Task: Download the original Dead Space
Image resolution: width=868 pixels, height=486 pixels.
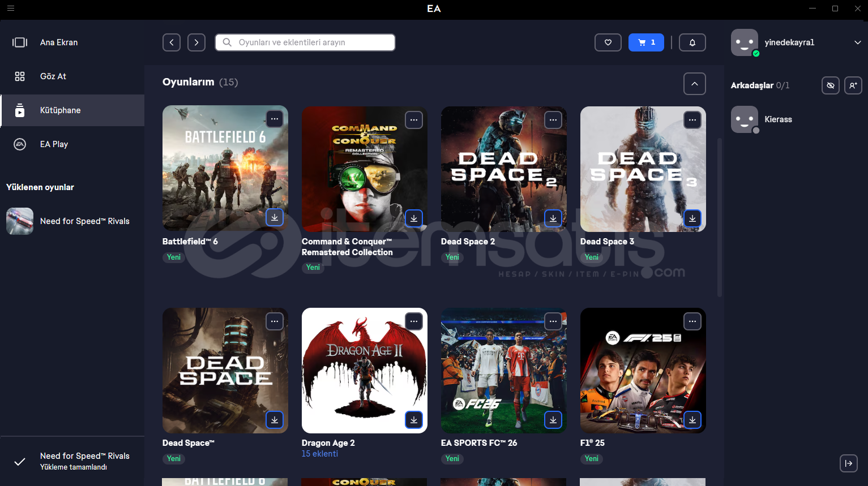Action: click(275, 420)
